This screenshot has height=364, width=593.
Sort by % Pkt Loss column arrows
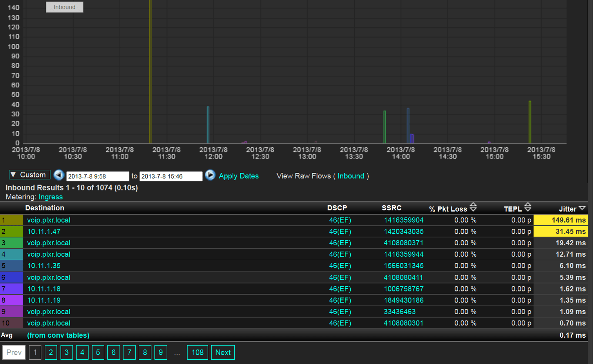[473, 207]
